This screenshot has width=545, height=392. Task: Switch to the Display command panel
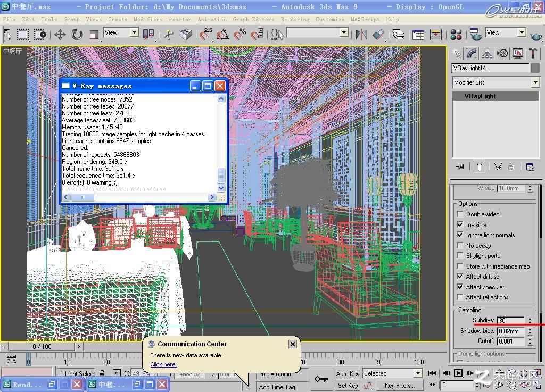[x=517, y=54]
